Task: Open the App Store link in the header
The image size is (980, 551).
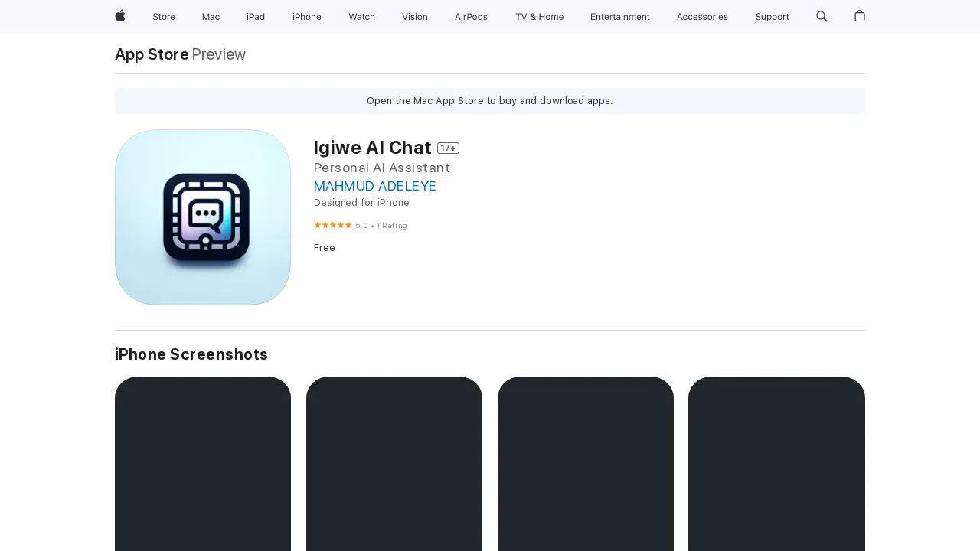Action: (151, 54)
